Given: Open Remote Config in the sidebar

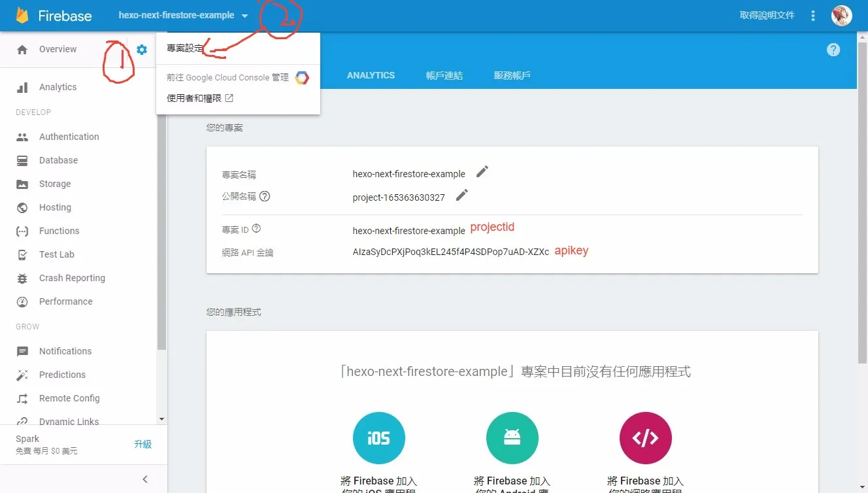Looking at the screenshot, I should [x=70, y=398].
